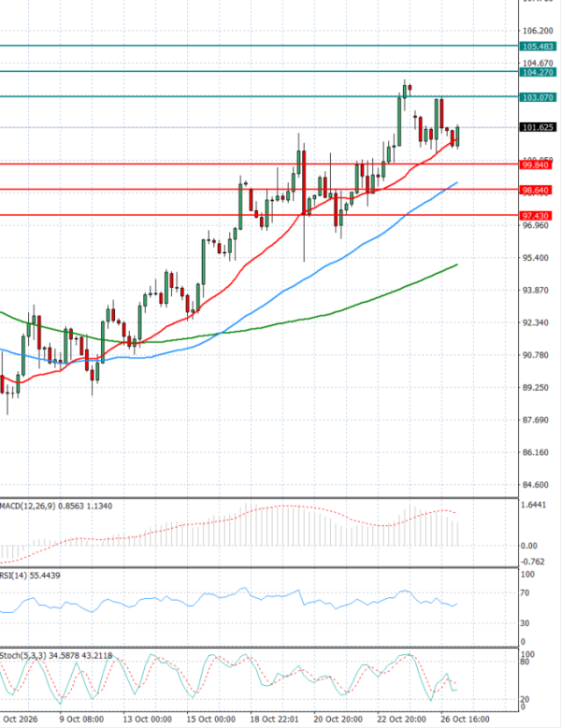Click the RSI scale level 30
Viewport: 561px width, 728px height.
(525, 623)
